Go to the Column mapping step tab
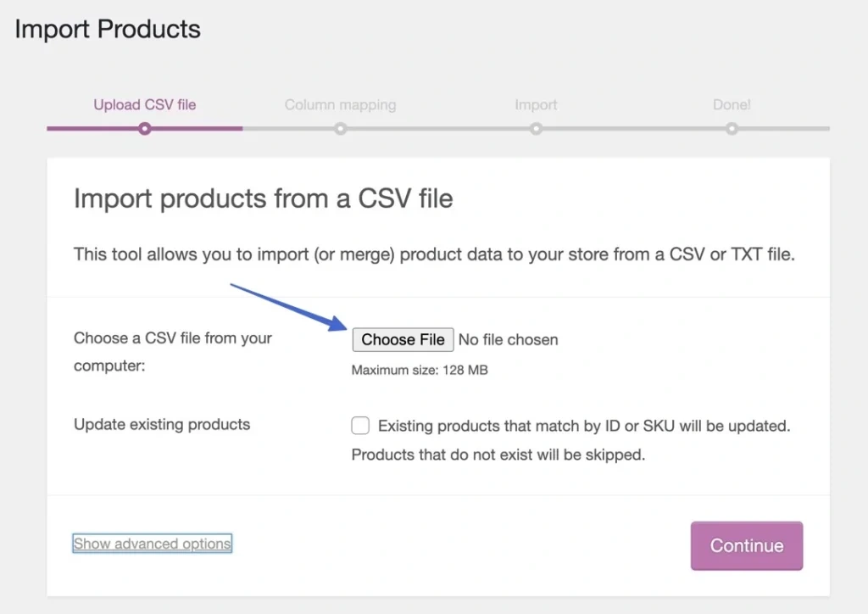This screenshot has width=868, height=614. [340, 105]
